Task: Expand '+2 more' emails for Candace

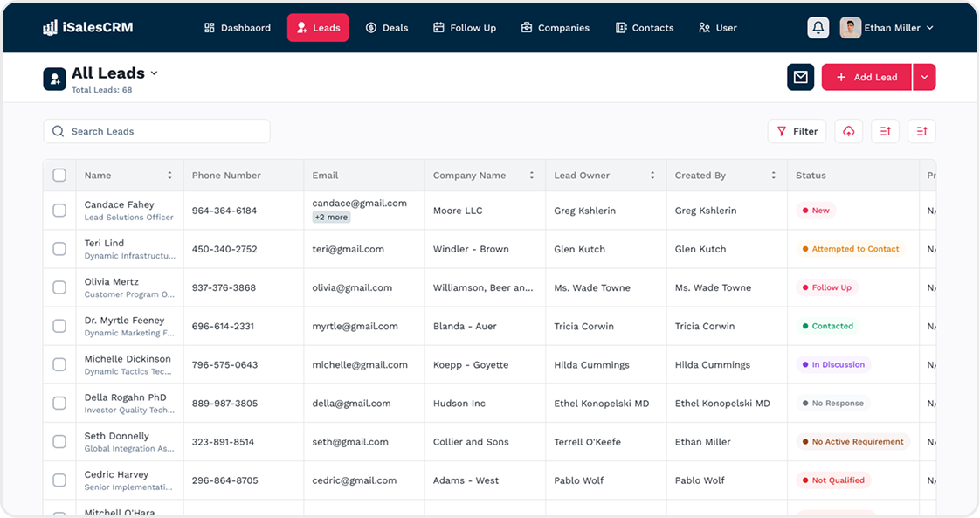Action: pyautogui.click(x=331, y=218)
